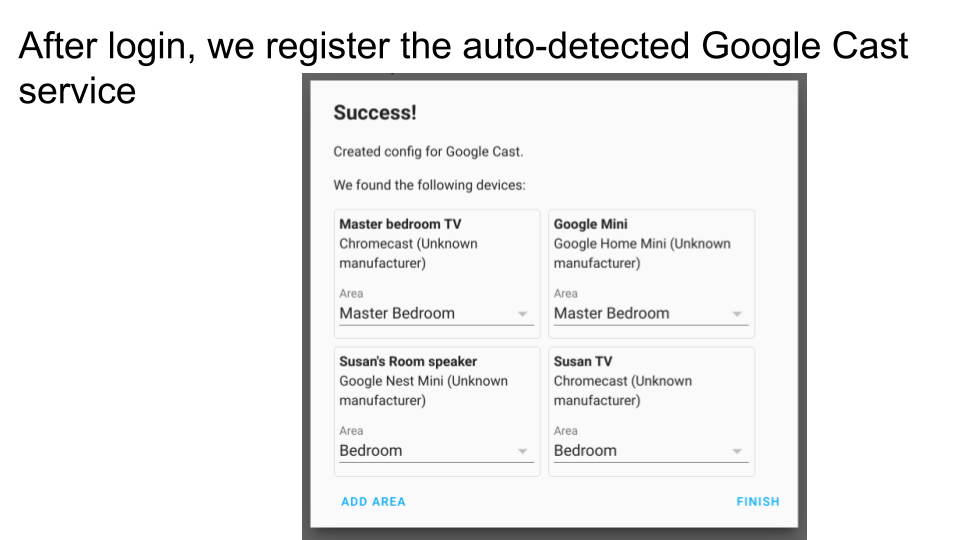The width and height of the screenshot is (960, 540).
Task: Click the dropdown arrow for Google Mini area
Action: click(737, 314)
